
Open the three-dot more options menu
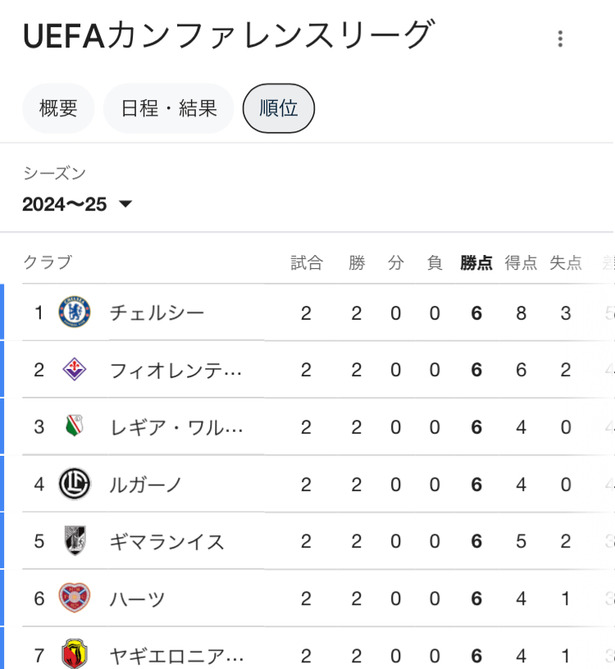(560, 39)
